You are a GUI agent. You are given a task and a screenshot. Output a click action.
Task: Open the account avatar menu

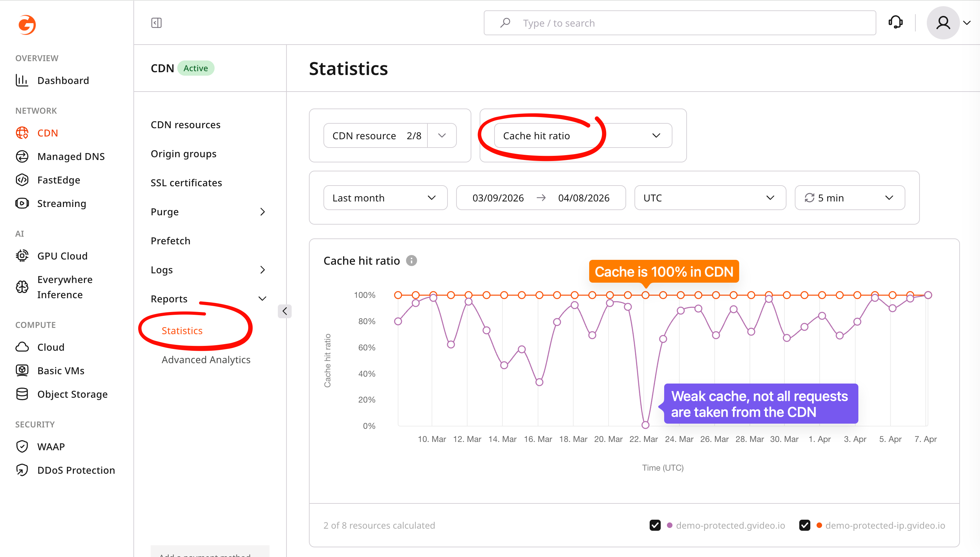coord(944,22)
